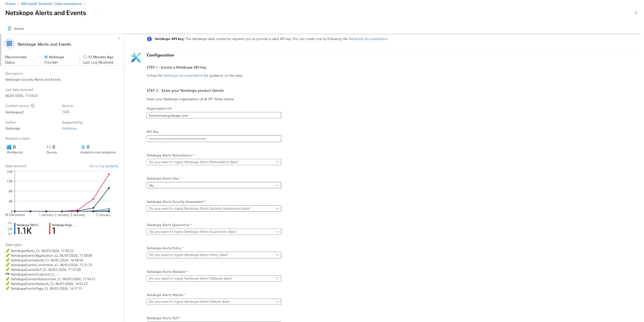
Task: Click NetskopeEventsAudit_CL data type row
Action: click(x=44, y=260)
